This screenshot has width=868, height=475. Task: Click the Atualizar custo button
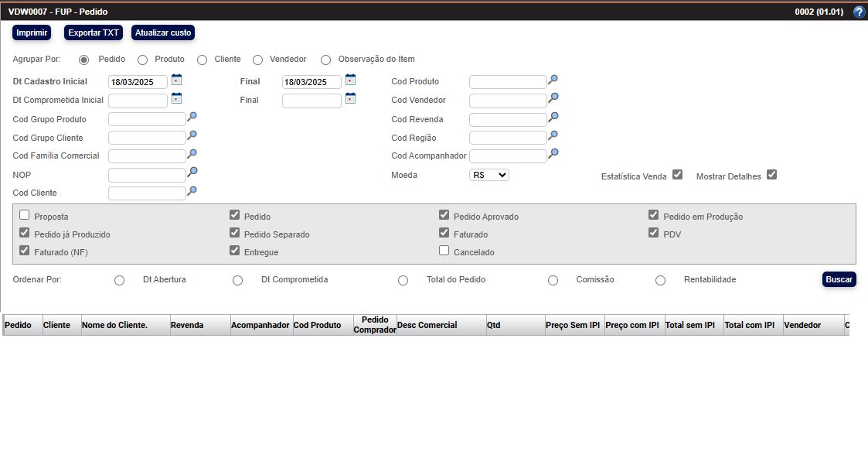coord(163,32)
